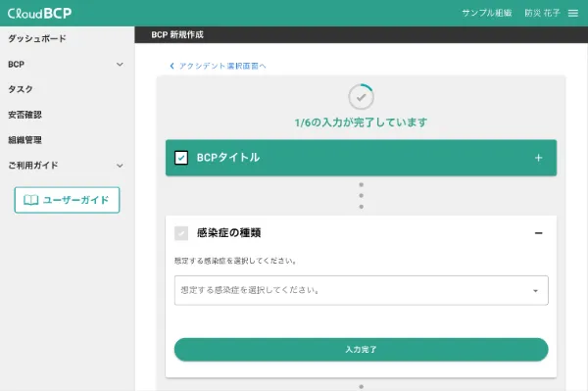Image resolution: width=588 pixels, height=391 pixels.
Task: Toggle the 感染症の種類 checkbox
Action: click(x=181, y=233)
